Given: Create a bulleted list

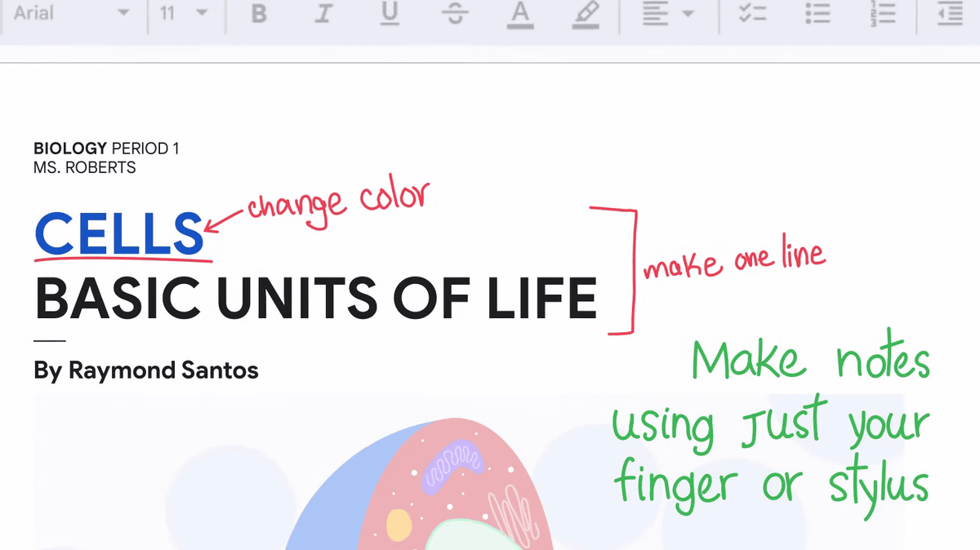Looking at the screenshot, I should click(817, 15).
